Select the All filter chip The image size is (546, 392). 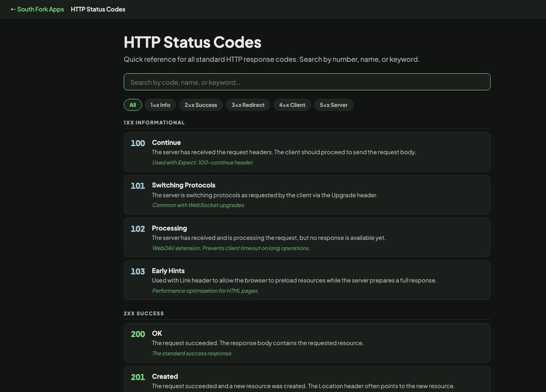click(133, 105)
